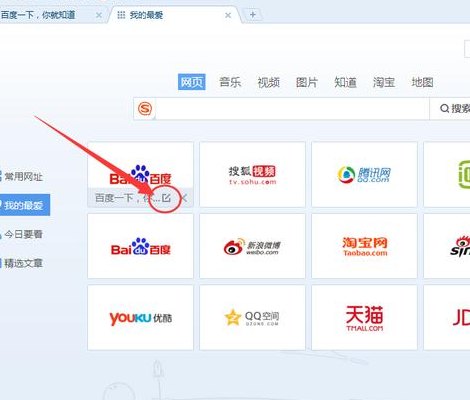
Task: Select the 淘宝 search category
Action: [384, 82]
